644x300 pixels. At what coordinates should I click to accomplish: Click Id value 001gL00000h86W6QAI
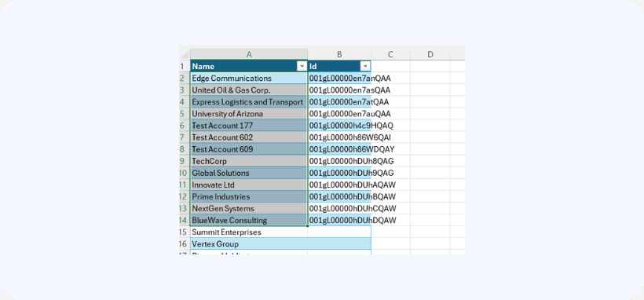pyautogui.click(x=350, y=137)
